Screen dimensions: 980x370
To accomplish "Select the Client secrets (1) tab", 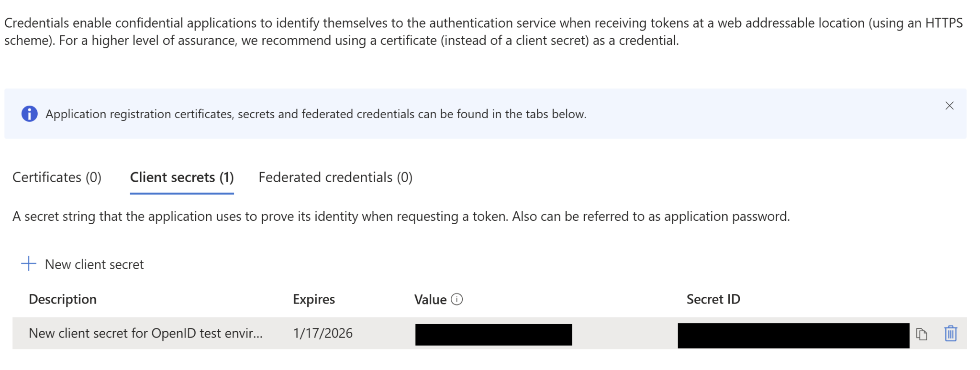I will coord(182,177).
